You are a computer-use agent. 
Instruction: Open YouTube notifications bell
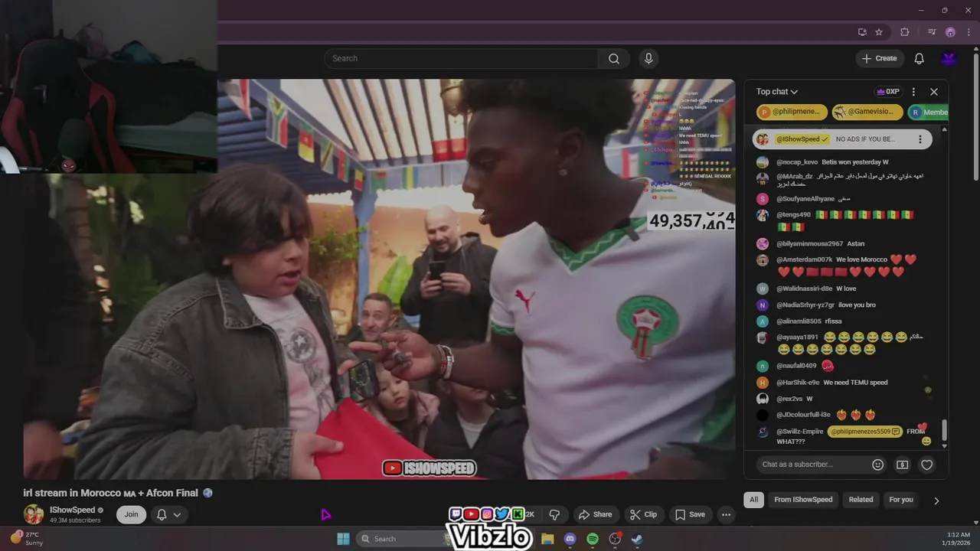pyautogui.click(x=920, y=58)
